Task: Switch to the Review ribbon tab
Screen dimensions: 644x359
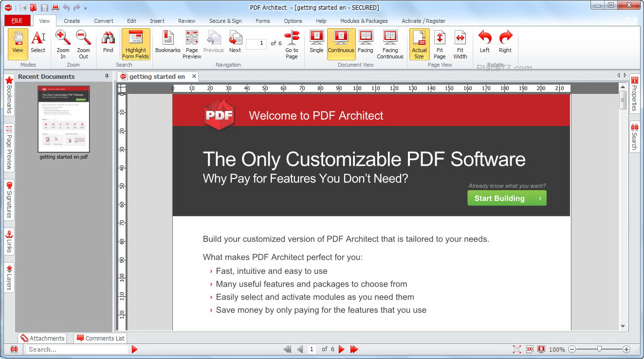Action: coord(187,21)
